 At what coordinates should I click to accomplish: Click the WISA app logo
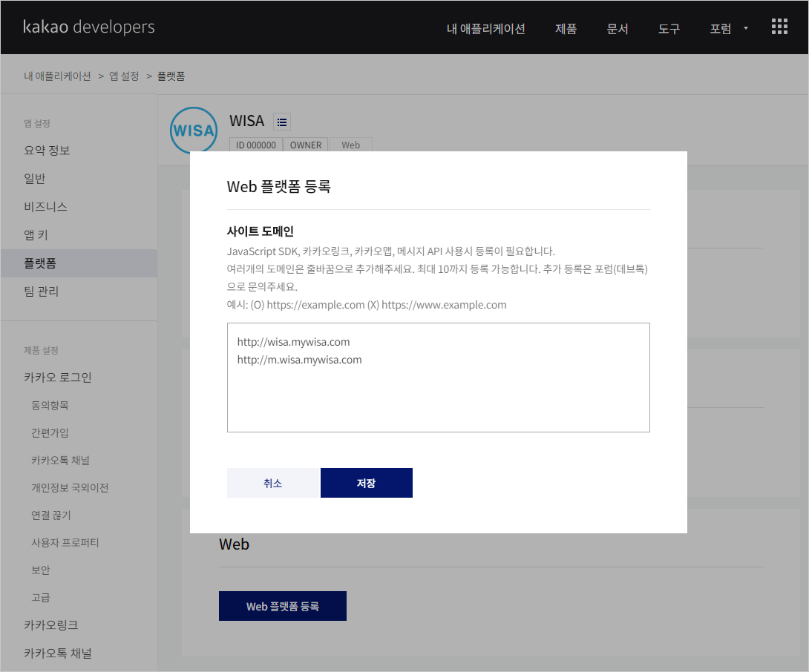[193, 131]
